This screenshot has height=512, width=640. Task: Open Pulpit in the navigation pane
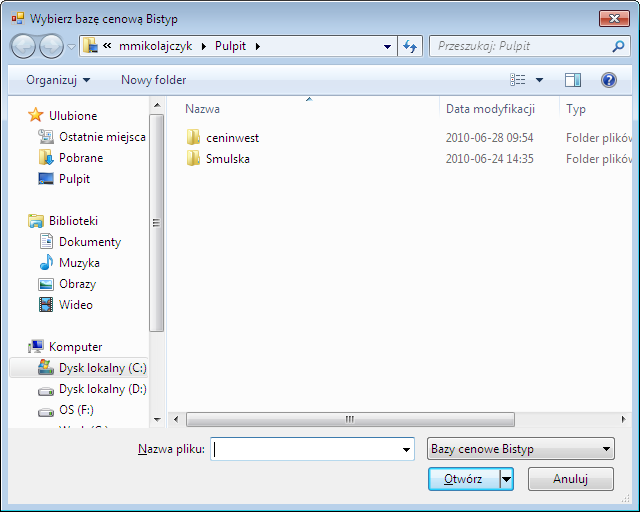[74, 179]
